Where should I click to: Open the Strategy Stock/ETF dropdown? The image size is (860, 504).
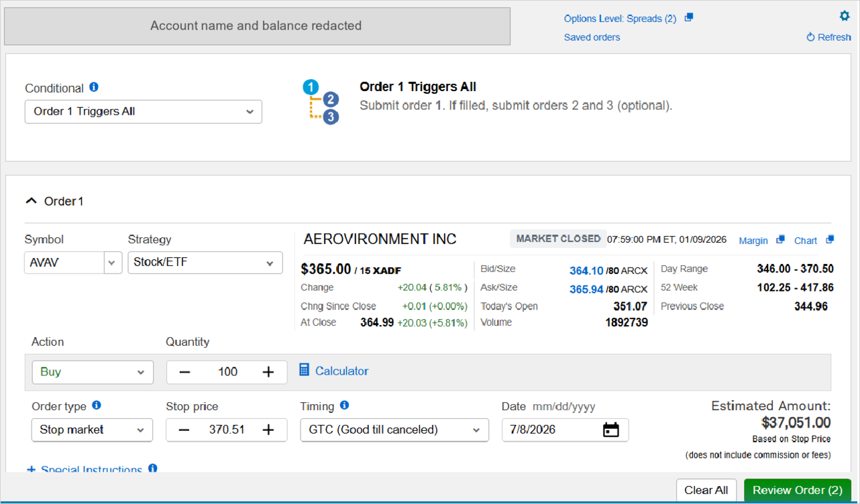point(205,263)
